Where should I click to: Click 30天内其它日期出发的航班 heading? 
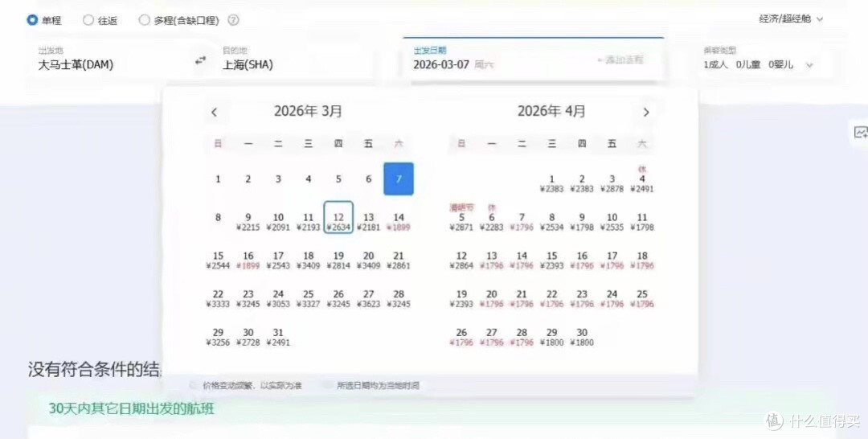click(x=131, y=408)
